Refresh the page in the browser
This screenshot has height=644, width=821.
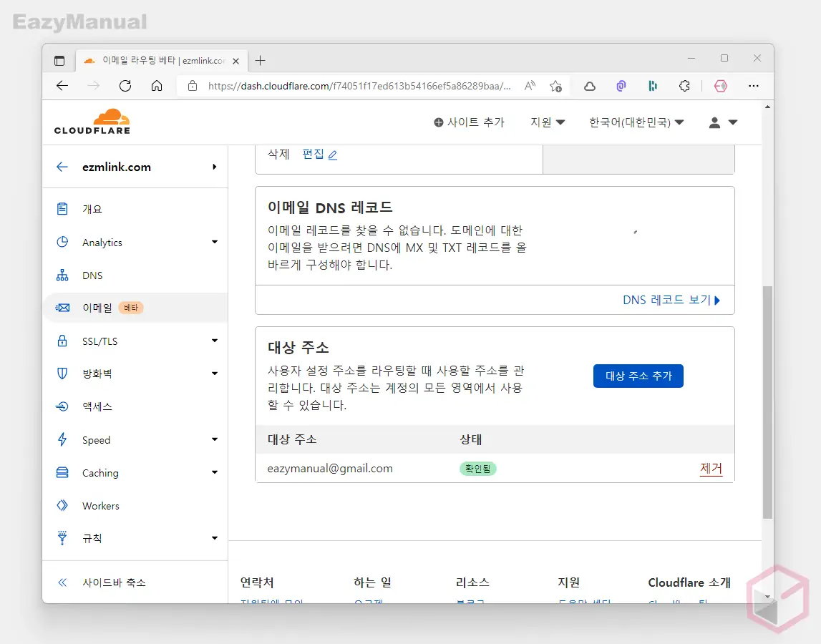click(x=125, y=86)
